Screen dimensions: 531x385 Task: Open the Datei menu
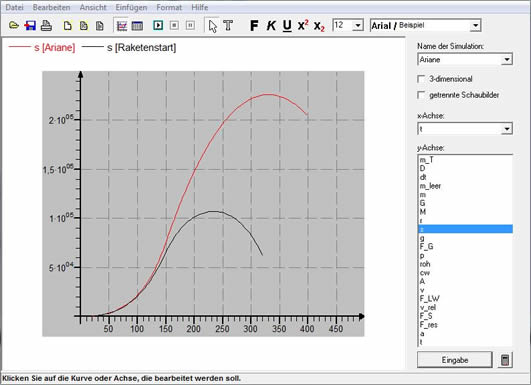coord(14,7)
